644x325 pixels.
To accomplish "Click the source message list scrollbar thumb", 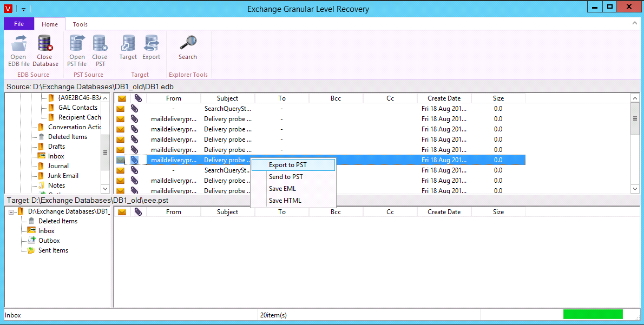I will point(635,118).
